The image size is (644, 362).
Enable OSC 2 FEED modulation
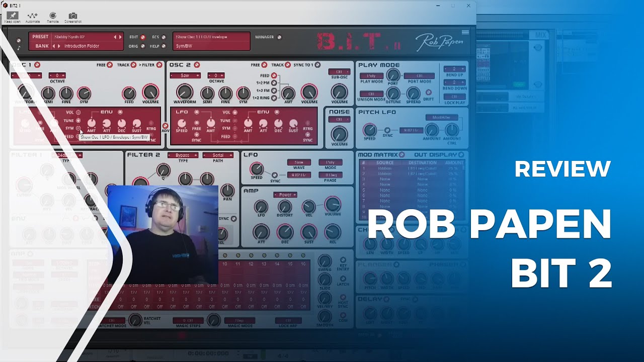274,75
